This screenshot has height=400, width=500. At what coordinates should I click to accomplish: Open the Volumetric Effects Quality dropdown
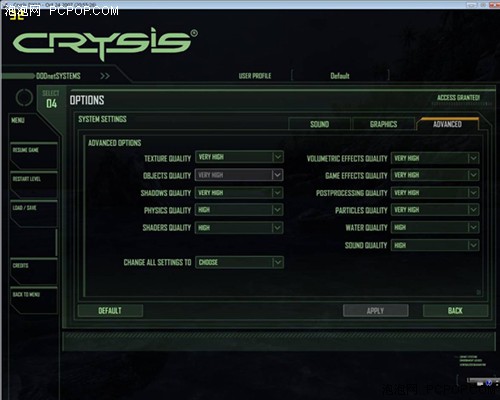click(435, 158)
